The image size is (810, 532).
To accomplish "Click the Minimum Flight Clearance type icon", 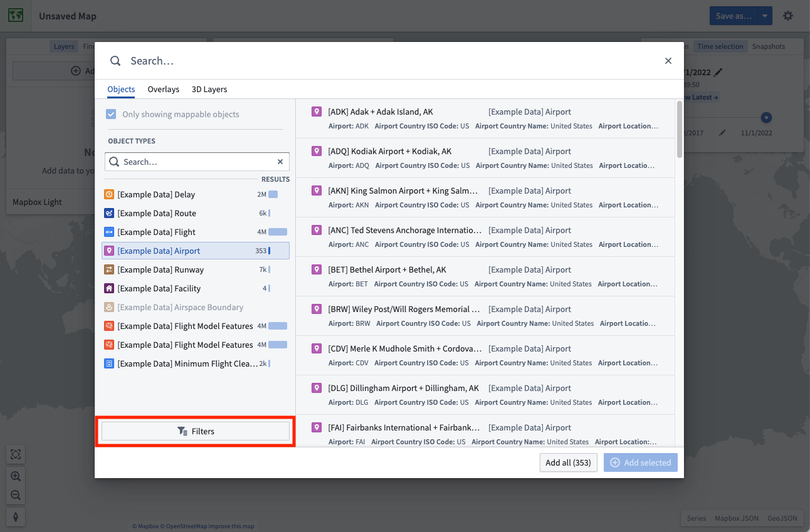I will 109,363.
